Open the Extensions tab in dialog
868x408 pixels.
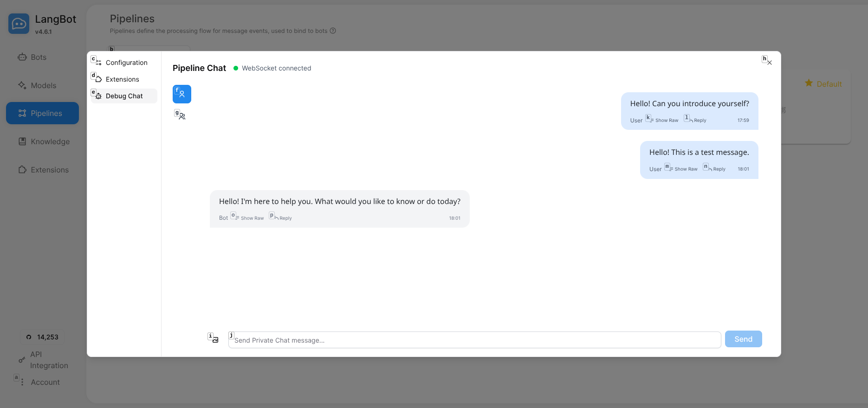(x=122, y=79)
